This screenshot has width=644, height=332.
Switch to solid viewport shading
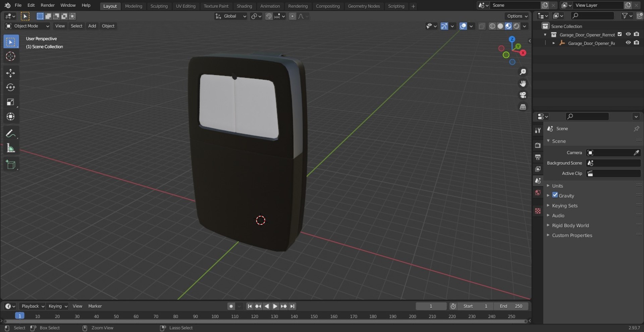coord(500,26)
